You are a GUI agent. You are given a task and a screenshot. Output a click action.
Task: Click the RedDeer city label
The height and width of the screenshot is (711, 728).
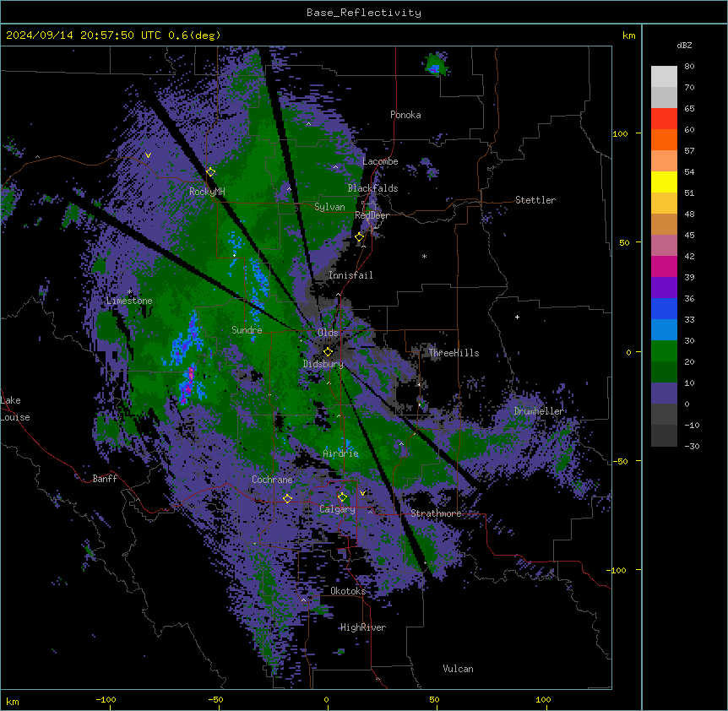pyautogui.click(x=372, y=215)
